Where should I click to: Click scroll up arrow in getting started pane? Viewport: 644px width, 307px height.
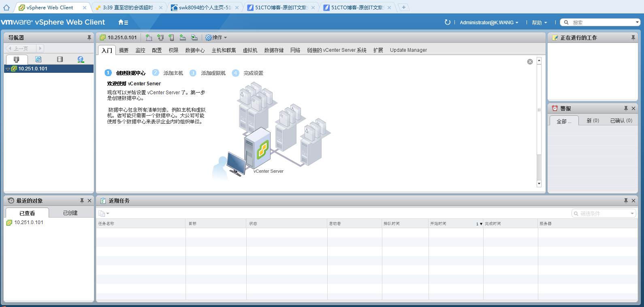539,61
